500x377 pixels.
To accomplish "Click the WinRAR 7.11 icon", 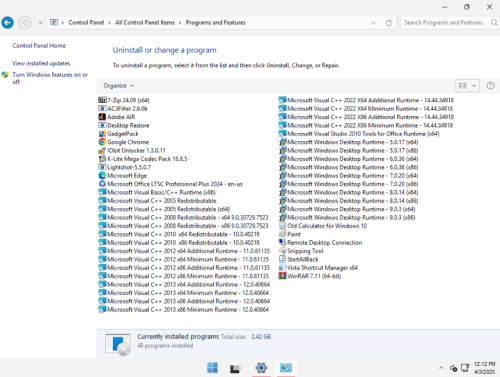I will coord(282,276).
